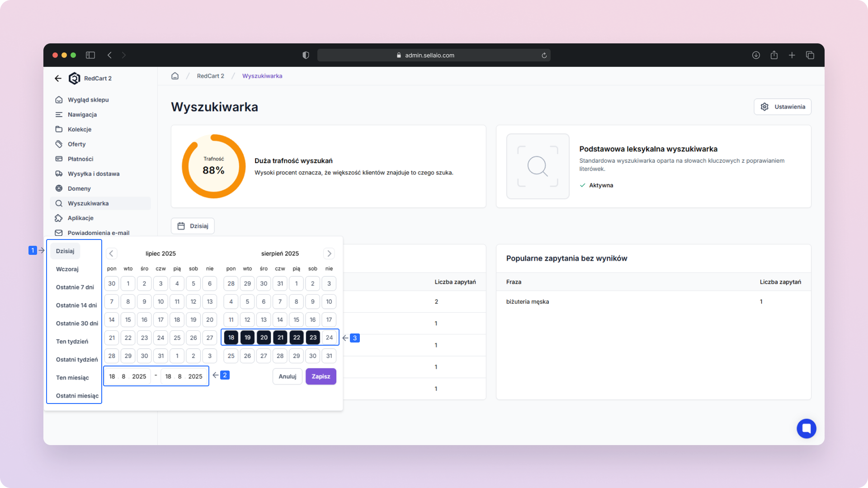Select the Ostatni miesiąc preset
This screenshot has height=488, width=868.
pyautogui.click(x=77, y=396)
